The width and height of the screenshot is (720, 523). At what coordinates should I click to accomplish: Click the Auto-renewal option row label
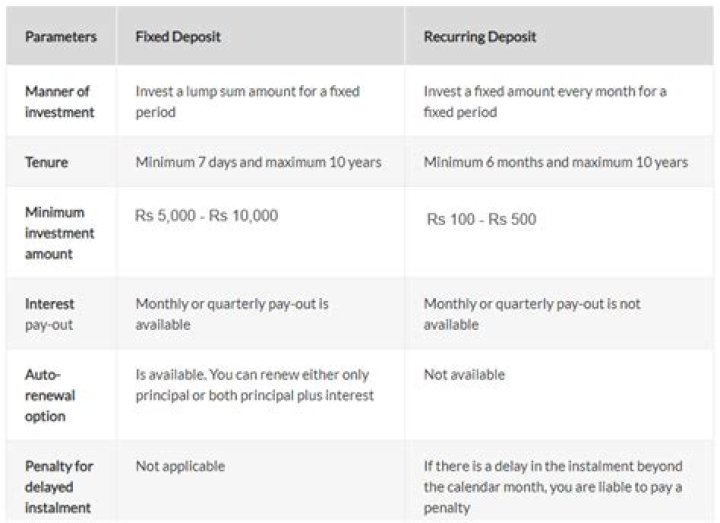(x=50, y=395)
